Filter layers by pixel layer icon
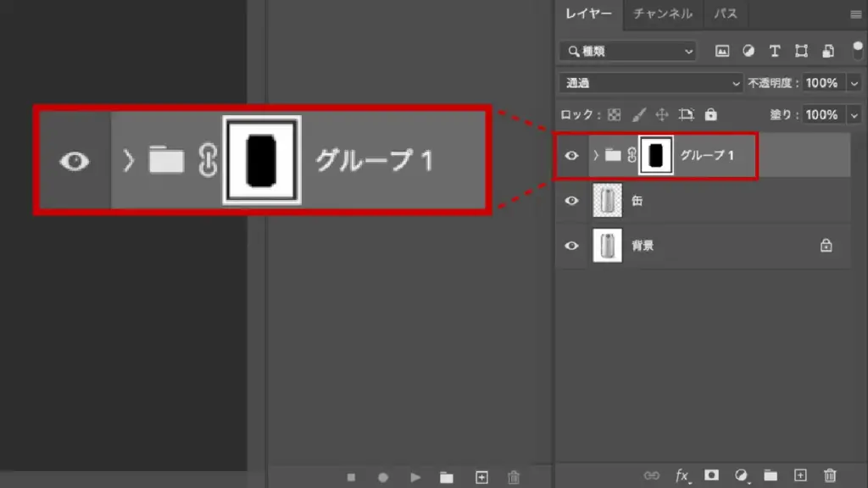This screenshot has height=488, width=868. pyautogui.click(x=722, y=51)
